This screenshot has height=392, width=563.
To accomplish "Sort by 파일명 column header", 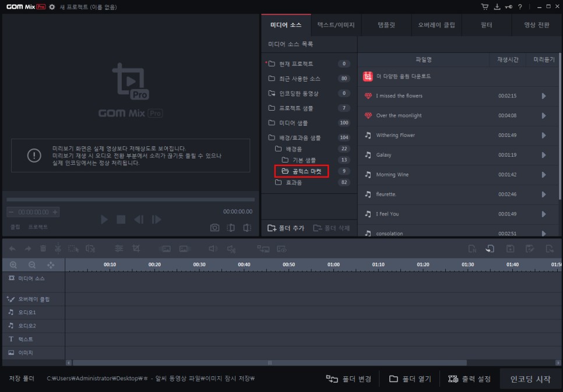I will (x=423, y=59).
